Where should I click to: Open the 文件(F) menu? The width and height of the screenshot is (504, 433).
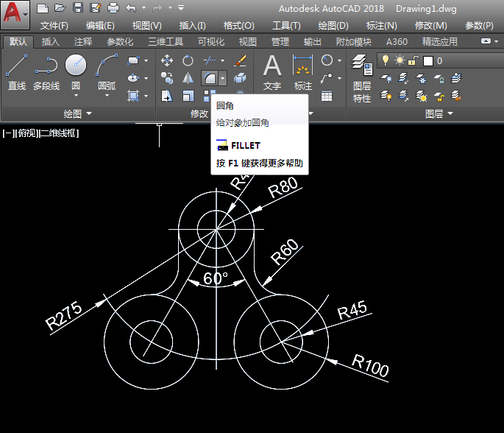[54, 26]
